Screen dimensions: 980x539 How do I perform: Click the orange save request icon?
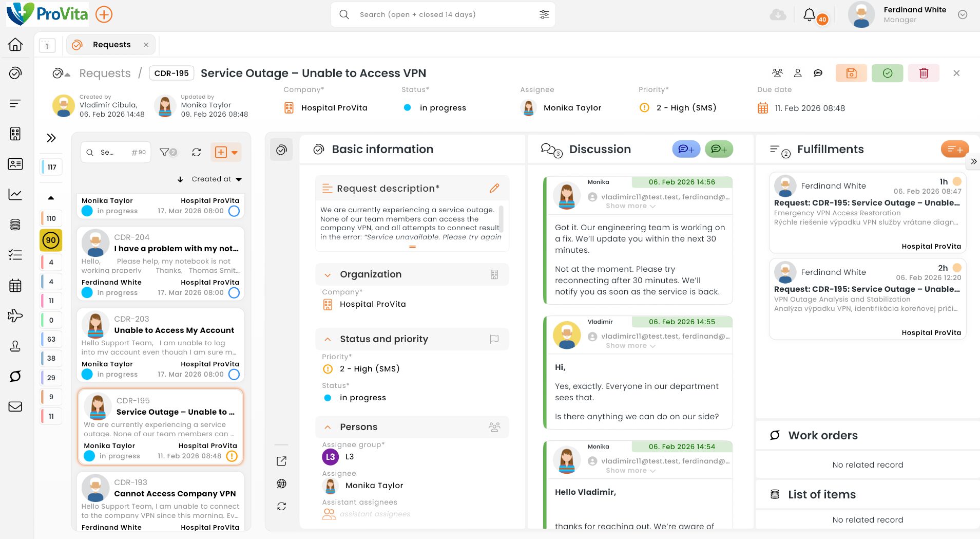[x=851, y=73]
